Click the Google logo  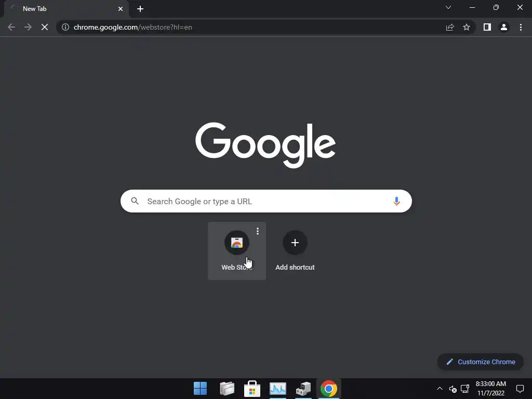[x=265, y=145]
